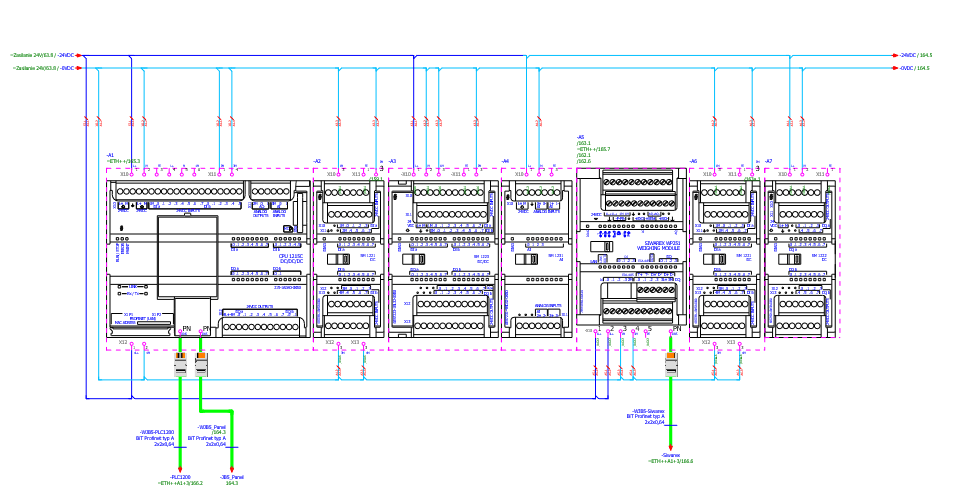964x504 pixels.
Task: Follow the -24VDC / 164.5 cross-reference
Action: tap(915, 56)
